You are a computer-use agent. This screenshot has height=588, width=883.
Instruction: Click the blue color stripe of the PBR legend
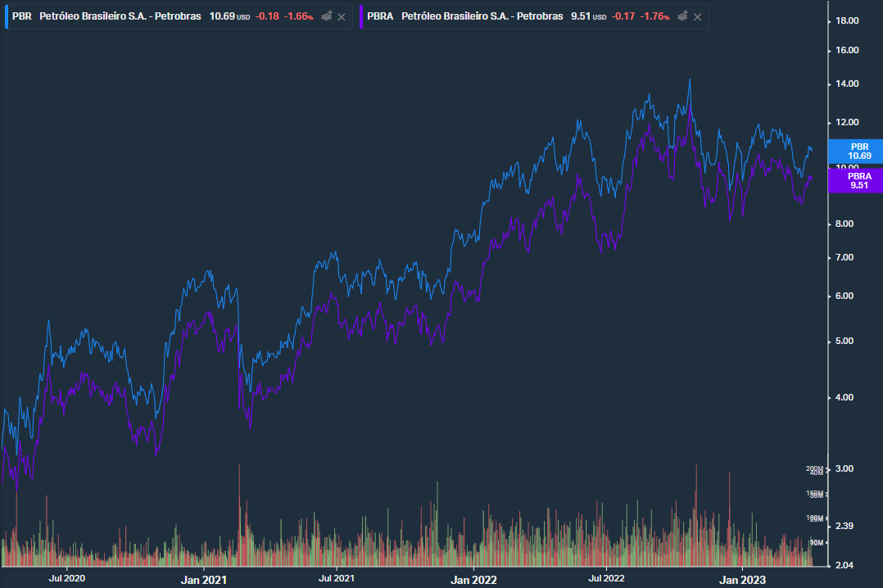[x=6, y=16]
